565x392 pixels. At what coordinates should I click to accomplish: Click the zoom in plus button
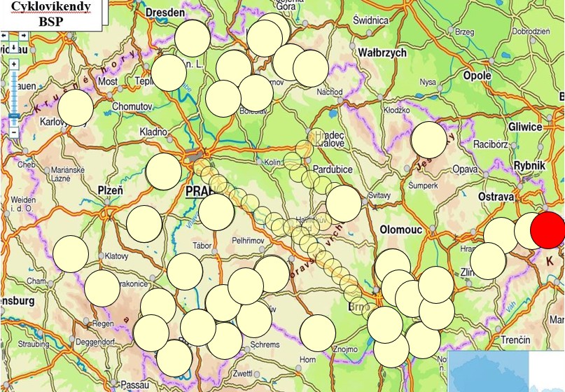pyautogui.click(x=13, y=64)
